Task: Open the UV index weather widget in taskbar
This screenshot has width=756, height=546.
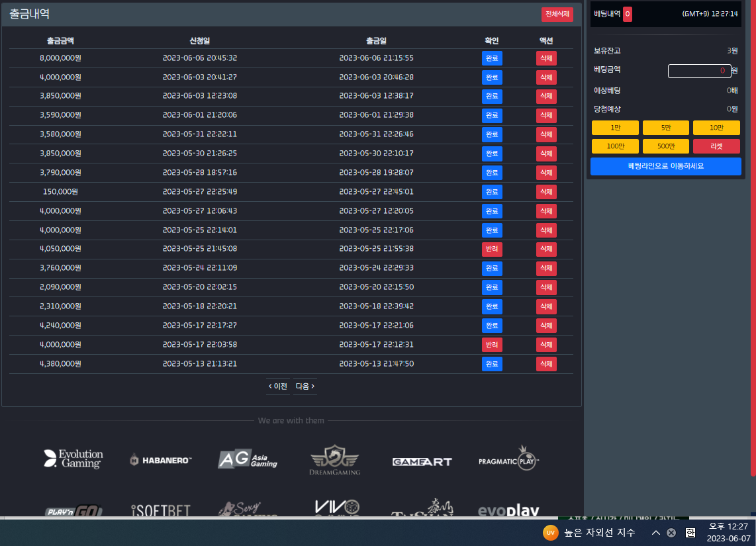Action: pos(589,533)
